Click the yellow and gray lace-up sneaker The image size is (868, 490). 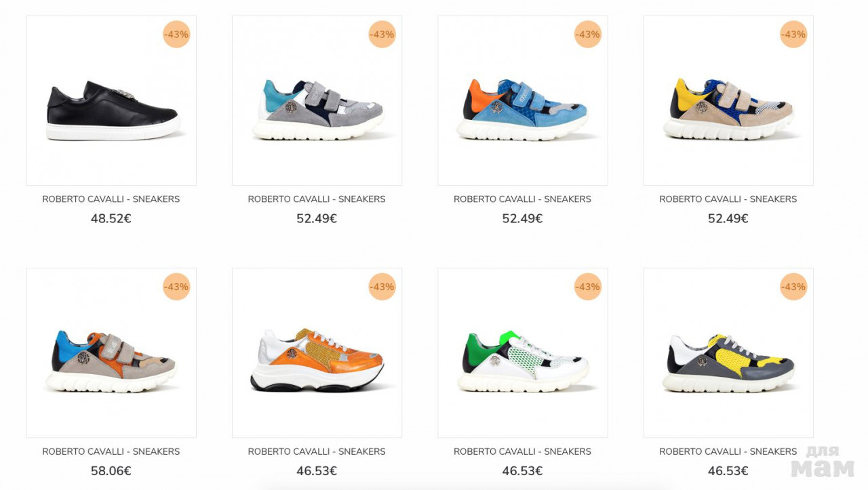pyautogui.click(x=728, y=361)
